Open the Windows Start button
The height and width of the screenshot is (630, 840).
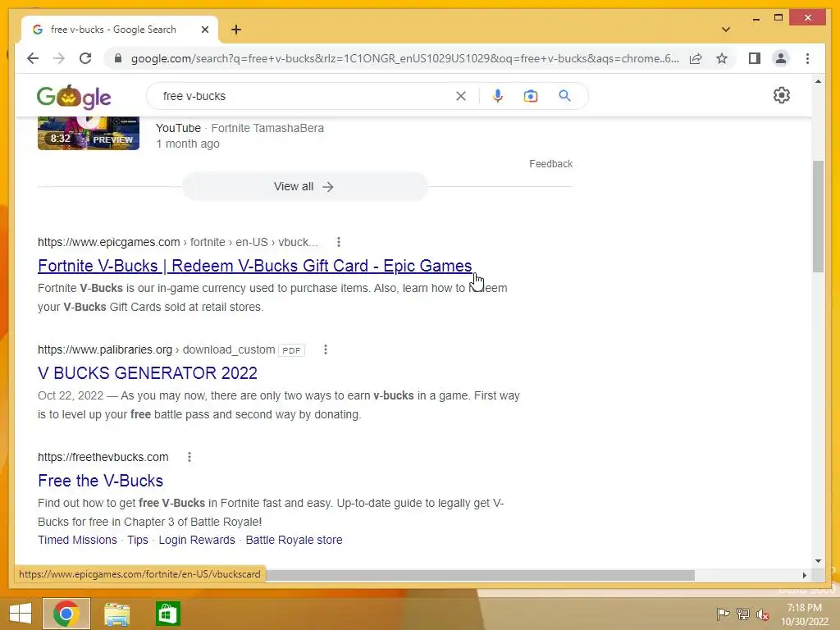coord(21,614)
